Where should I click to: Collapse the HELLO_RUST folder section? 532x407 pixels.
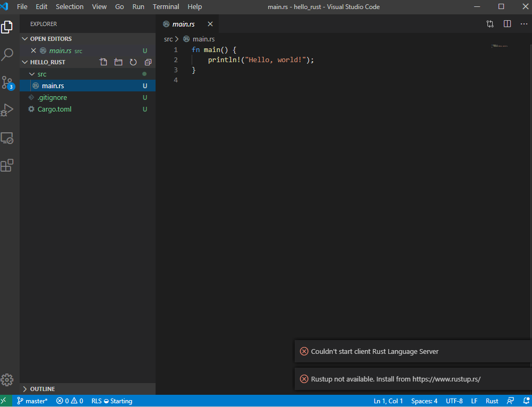coord(25,62)
